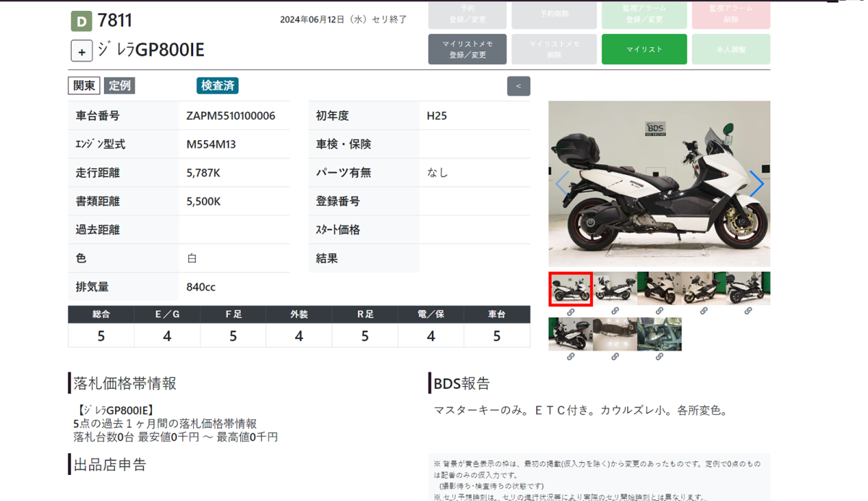Click link icon under the fourth top-row thumbnail
The image size is (868, 501).
[703, 311]
